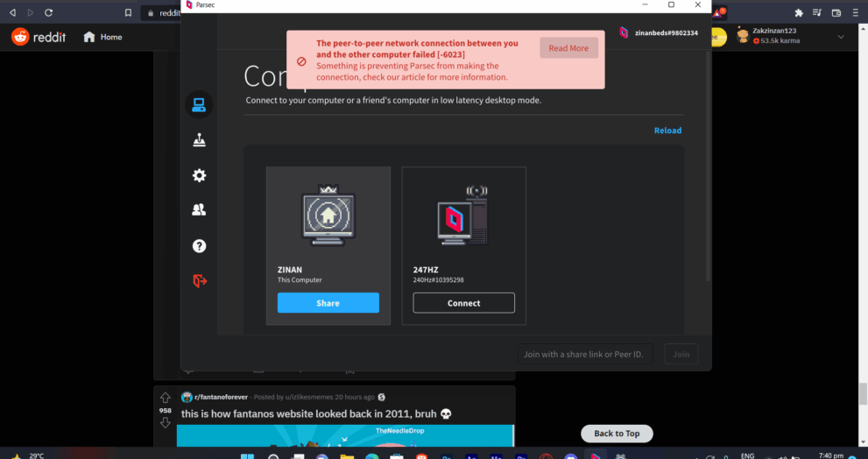
Task: Focus the share link or Peer ID field
Action: (x=585, y=355)
